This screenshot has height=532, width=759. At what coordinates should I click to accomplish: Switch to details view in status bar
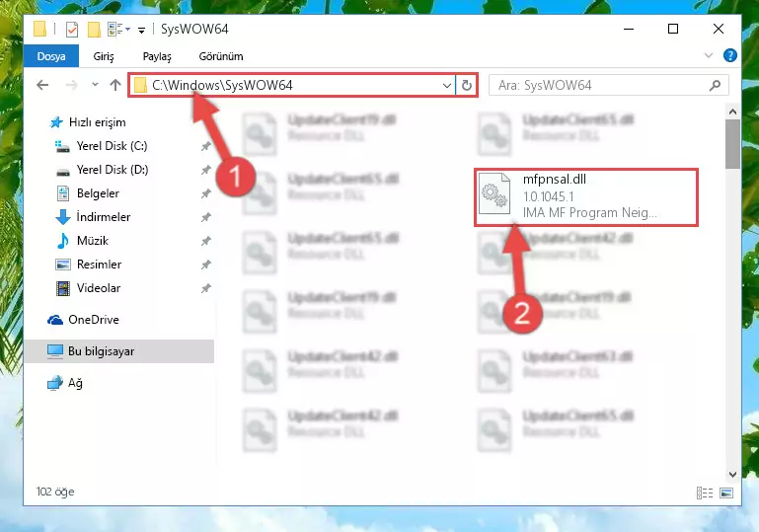[x=705, y=493]
